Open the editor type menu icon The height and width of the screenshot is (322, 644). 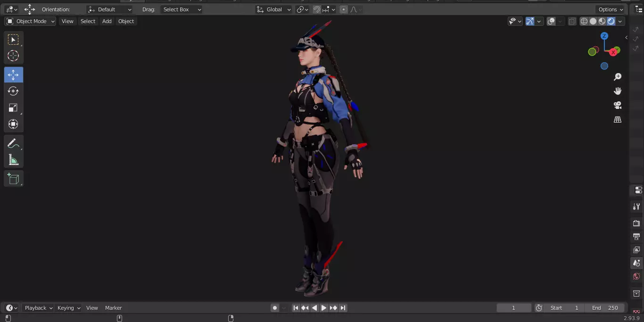click(11, 9)
